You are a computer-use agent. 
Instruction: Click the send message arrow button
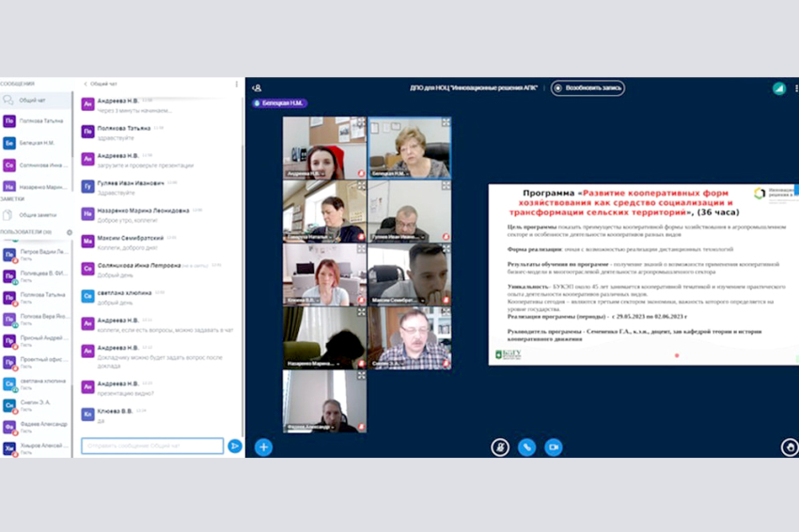(235, 446)
